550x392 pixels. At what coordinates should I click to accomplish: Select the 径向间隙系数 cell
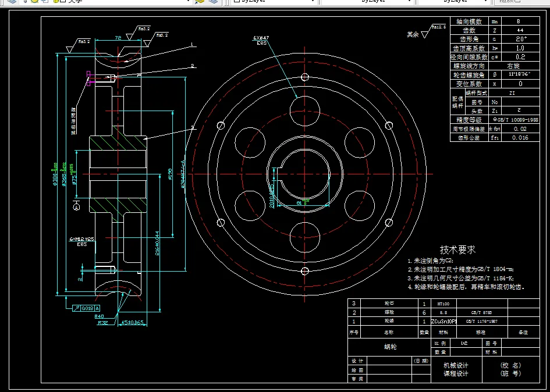click(469, 57)
